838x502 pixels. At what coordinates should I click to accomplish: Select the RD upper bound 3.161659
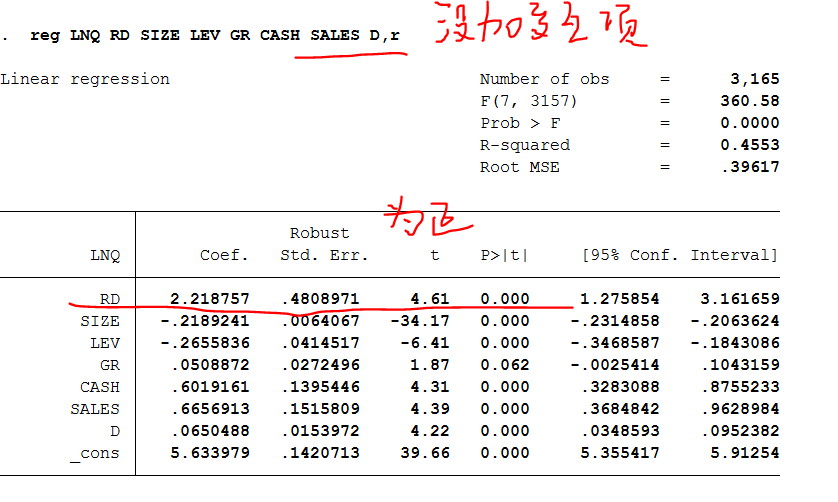(740, 299)
